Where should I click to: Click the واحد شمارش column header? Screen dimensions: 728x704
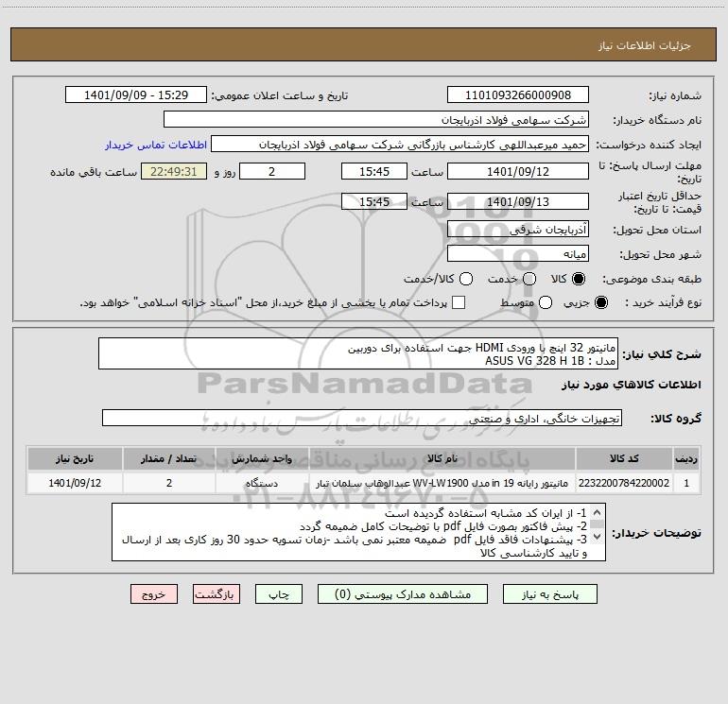coord(262,459)
